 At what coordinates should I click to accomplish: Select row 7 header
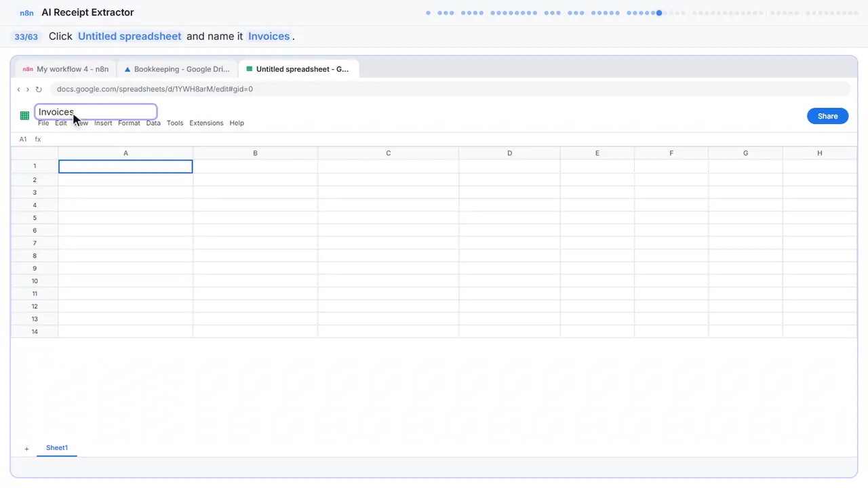[35, 243]
